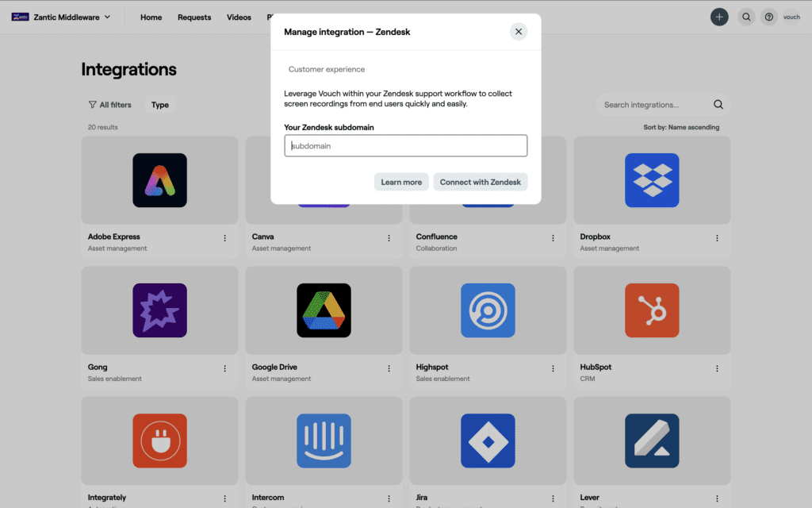The image size is (812, 508).
Task: Click the Integrately card title
Action: pyautogui.click(x=107, y=497)
